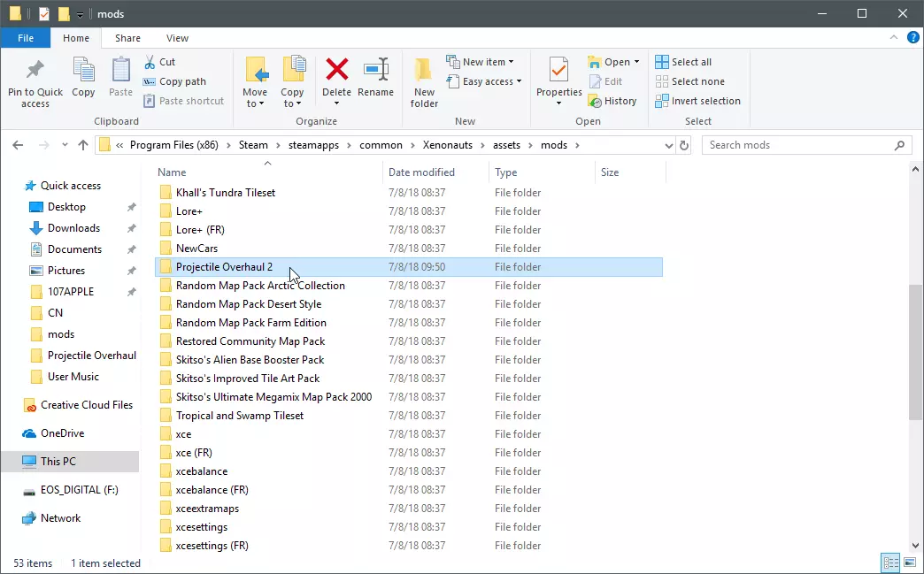Click the vertical scrollbar thumb
Image resolution: width=924 pixels, height=574 pixels.
point(915,352)
